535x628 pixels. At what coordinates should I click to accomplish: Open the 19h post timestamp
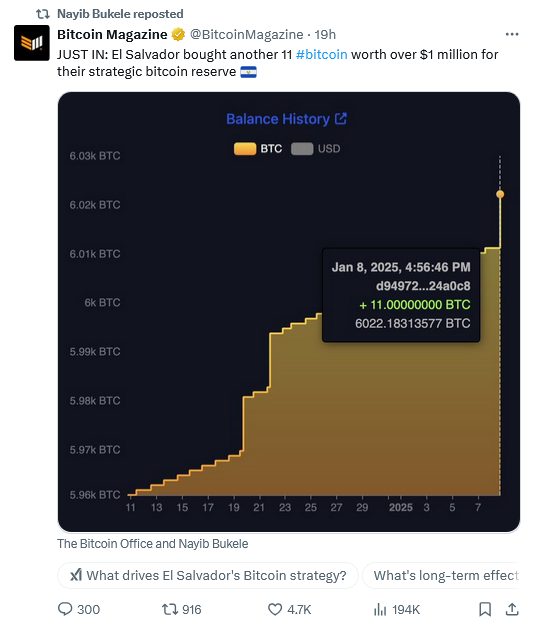tap(325, 35)
